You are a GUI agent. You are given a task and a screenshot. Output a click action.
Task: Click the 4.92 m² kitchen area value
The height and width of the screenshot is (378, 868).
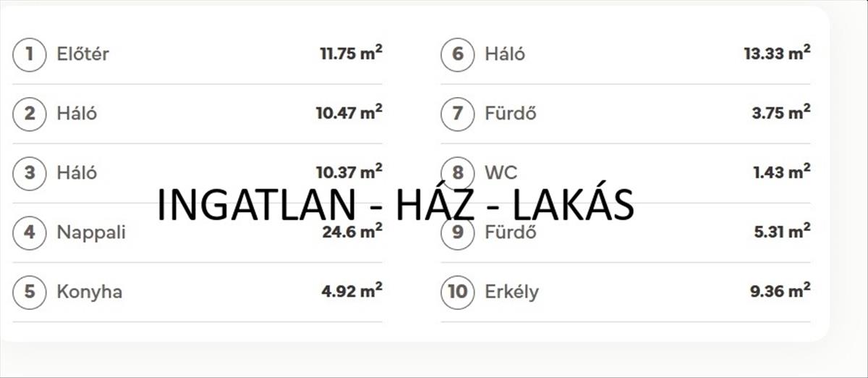352,291
